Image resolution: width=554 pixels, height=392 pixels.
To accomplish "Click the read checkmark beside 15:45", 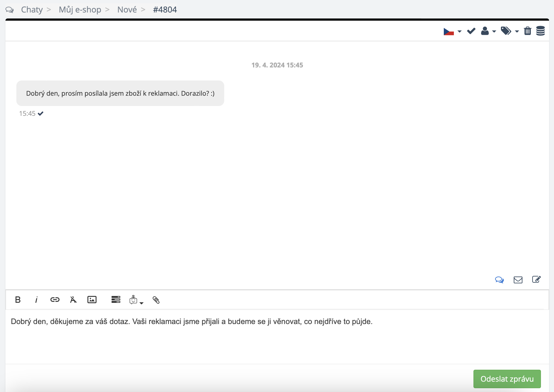I will click(41, 113).
